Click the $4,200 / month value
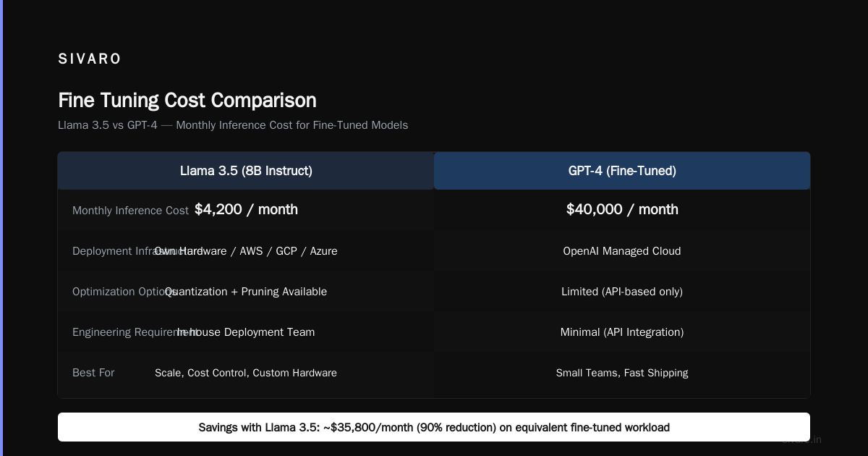Screen dimensions: 868x456 pos(246,209)
